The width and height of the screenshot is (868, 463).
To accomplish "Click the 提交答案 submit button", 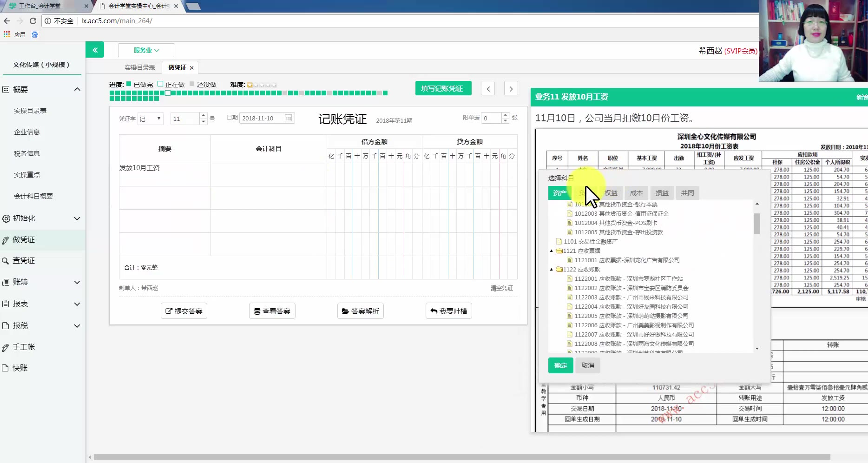I will coord(184,311).
